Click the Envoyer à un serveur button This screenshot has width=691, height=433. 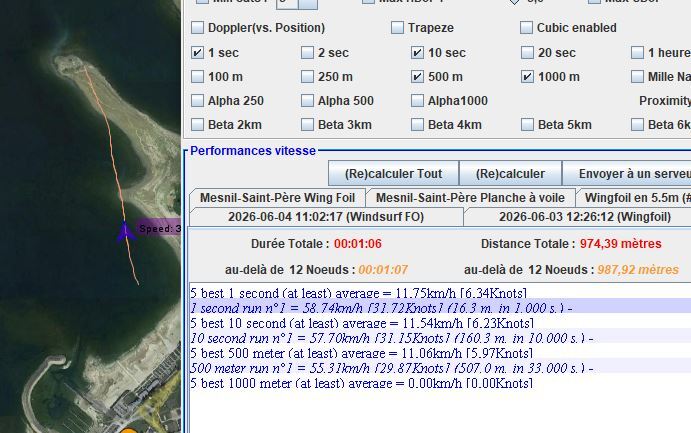click(627, 174)
